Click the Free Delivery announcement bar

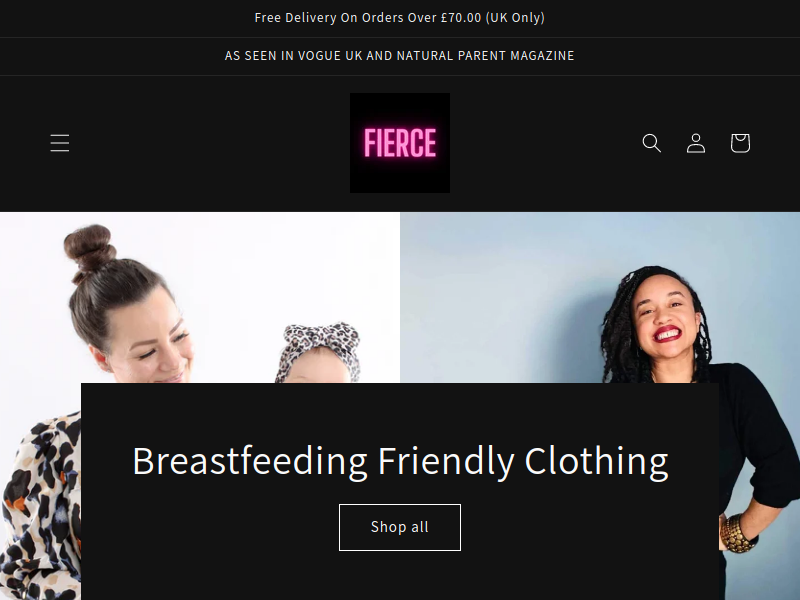pos(400,18)
